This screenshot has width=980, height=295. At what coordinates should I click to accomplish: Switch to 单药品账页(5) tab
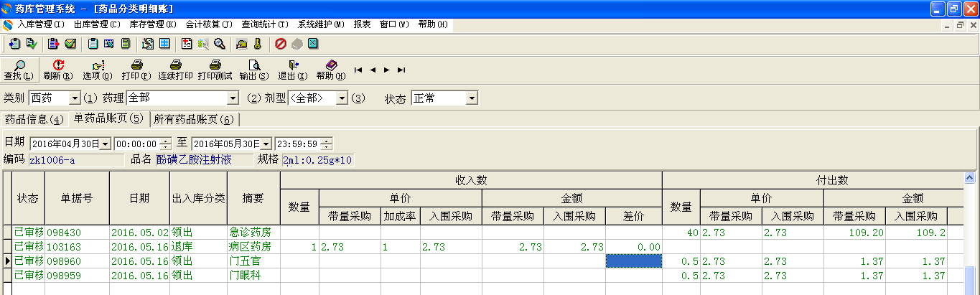point(108,118)
